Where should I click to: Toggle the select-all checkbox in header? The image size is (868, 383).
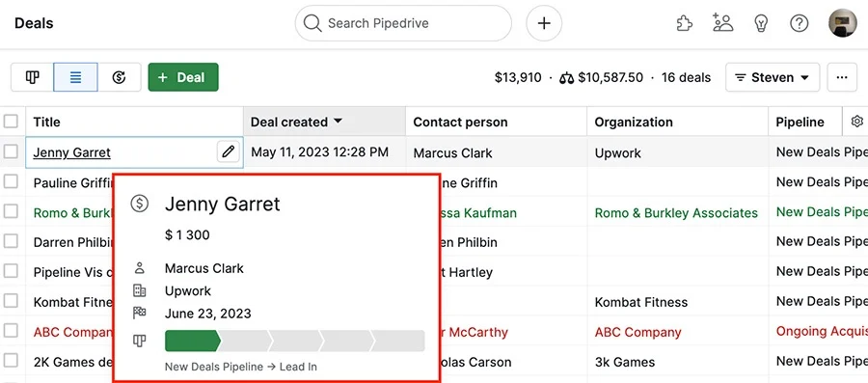11,122
